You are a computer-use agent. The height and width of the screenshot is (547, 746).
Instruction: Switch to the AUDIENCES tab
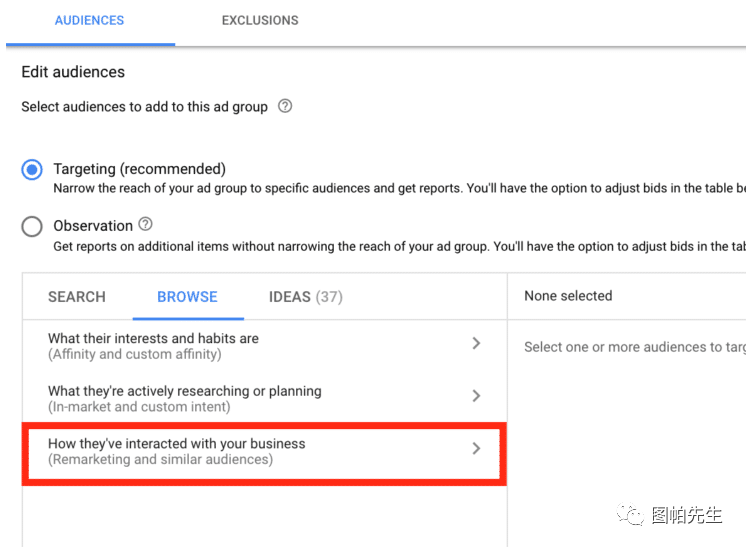pos(90,20)
